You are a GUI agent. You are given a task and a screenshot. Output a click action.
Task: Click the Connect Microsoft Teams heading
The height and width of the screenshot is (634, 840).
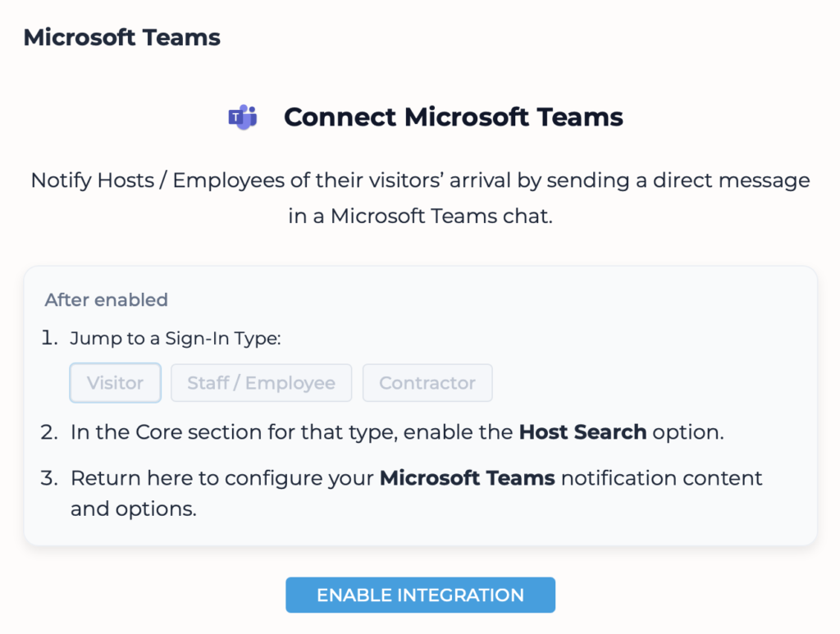point(453,117)
